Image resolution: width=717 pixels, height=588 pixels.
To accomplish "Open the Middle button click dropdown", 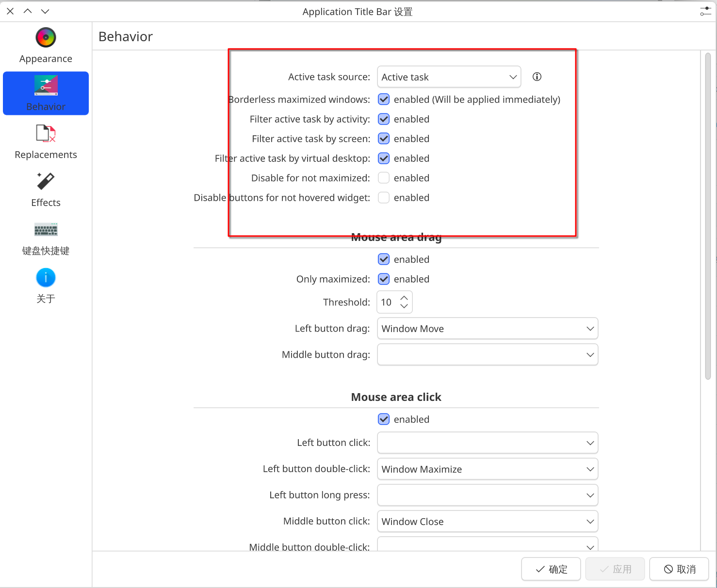I will click(488, 522).
